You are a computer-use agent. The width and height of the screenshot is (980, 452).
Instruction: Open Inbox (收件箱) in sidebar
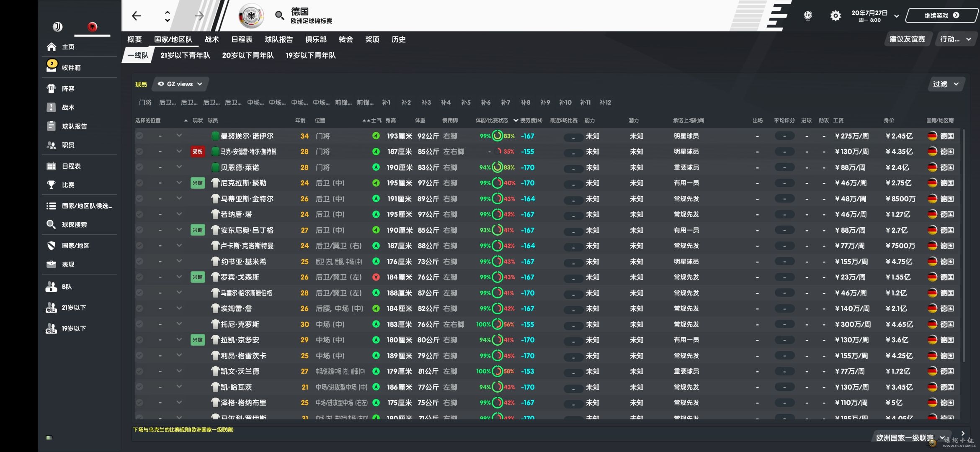(x=70, y=68)
